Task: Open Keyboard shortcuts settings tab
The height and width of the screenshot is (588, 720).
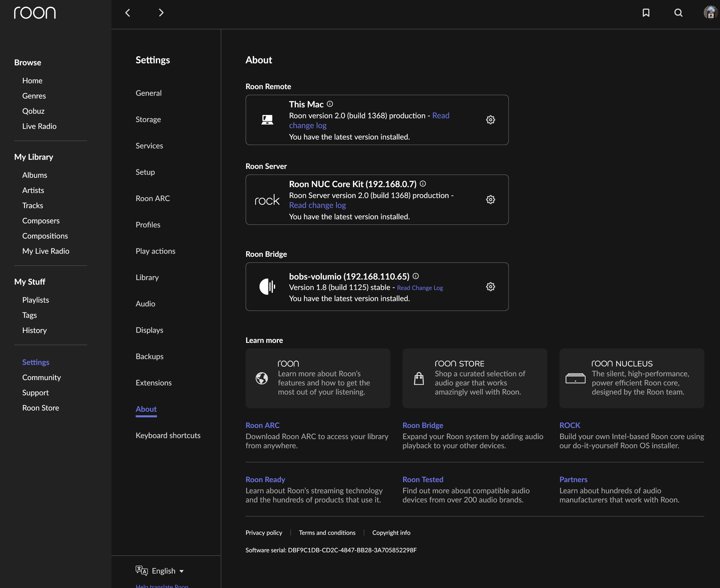Action: (x=168, y=436)
